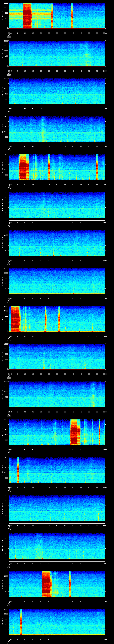Image resolution: width=114 pixels, height=644 pixels.
Task: Select the spectrogram panel starting at 11:26:00
Action: click(57, 167)
